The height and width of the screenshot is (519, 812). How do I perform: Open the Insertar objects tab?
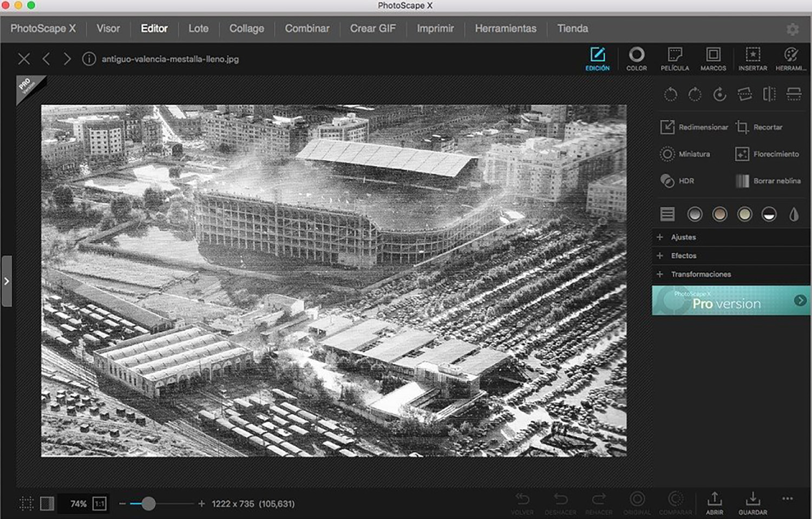[x=752, y=59]
